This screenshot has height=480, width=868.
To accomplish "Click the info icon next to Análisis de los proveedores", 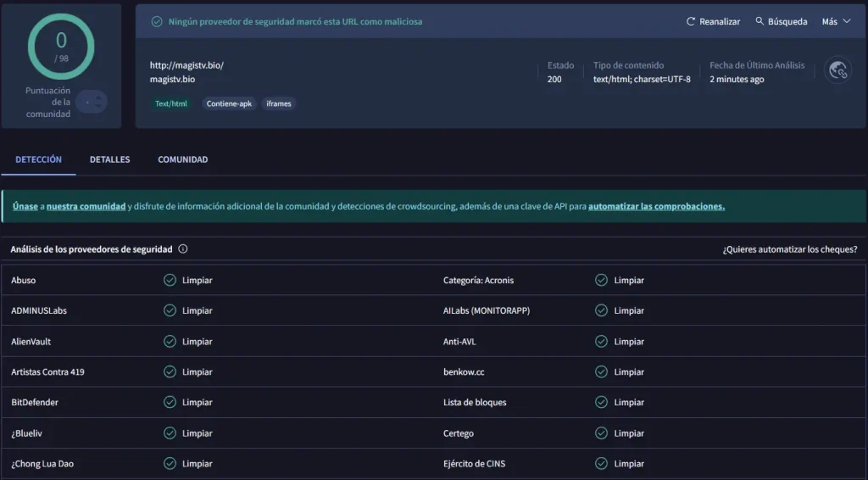I will click(x=183, y=249).
